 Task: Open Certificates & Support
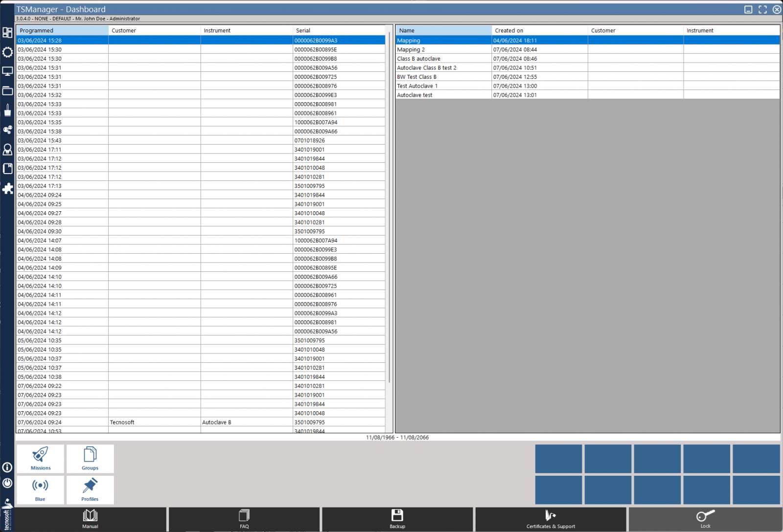550,519
